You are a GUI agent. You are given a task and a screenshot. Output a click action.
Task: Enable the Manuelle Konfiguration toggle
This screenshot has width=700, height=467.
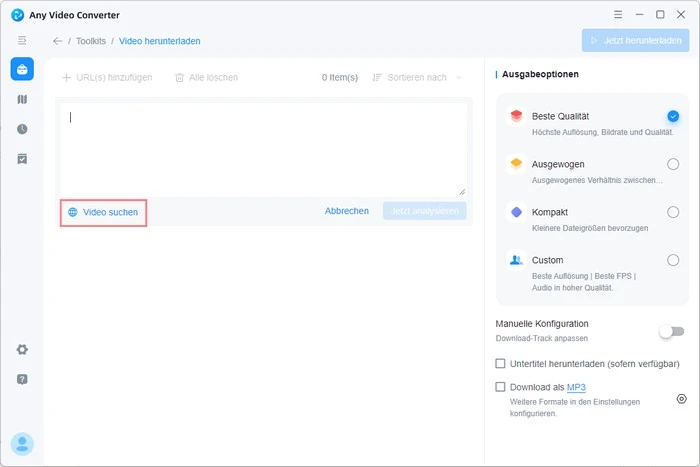[672, 331]
